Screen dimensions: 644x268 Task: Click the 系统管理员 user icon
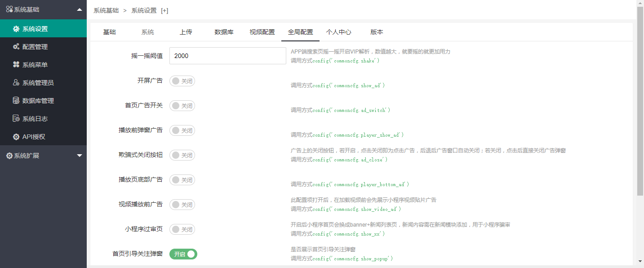pyautogui.click(x=16, y=83)
